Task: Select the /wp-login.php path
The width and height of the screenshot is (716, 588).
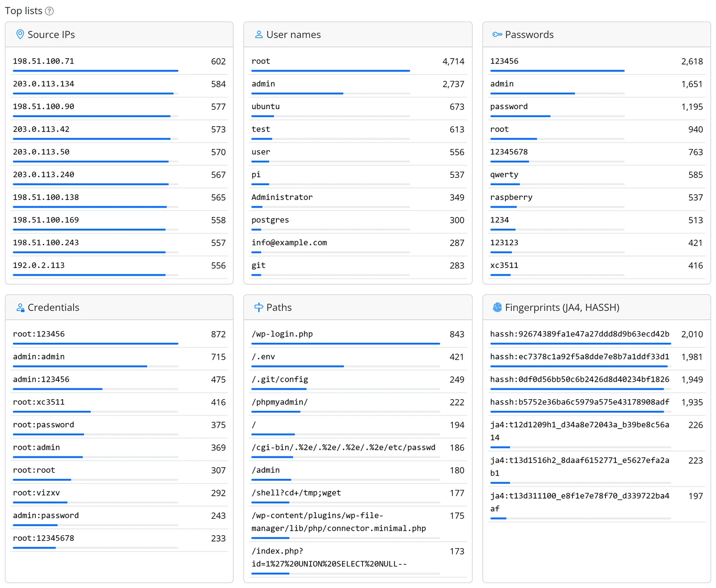Action: click(x=282, y=334)
